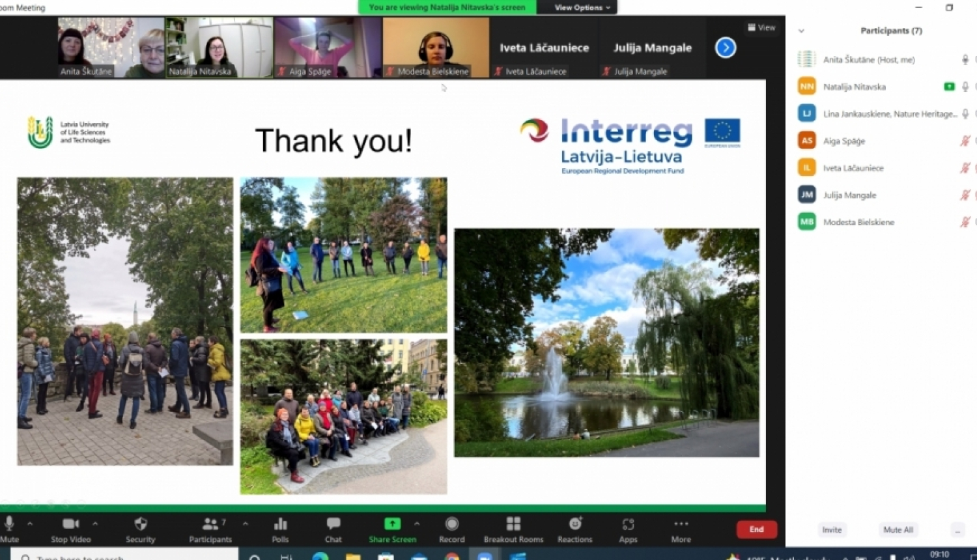Open the Reactions picker
This screenshot has width=977, height=560.
tap(574, 529)
